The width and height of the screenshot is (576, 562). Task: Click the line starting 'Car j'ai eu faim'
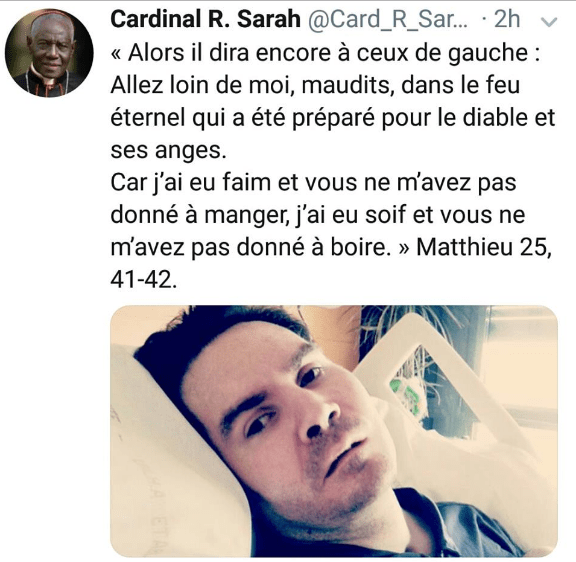click(x=313, y=182)
